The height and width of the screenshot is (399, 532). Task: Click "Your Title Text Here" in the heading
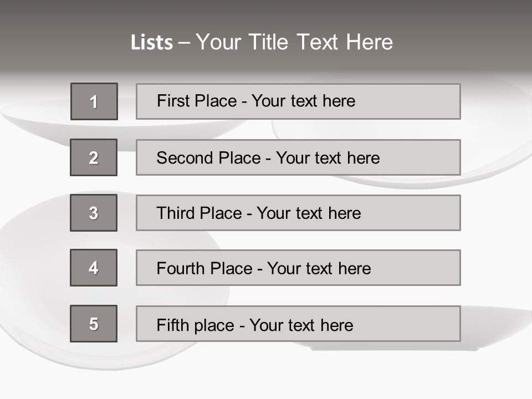[x=294, y=43]
